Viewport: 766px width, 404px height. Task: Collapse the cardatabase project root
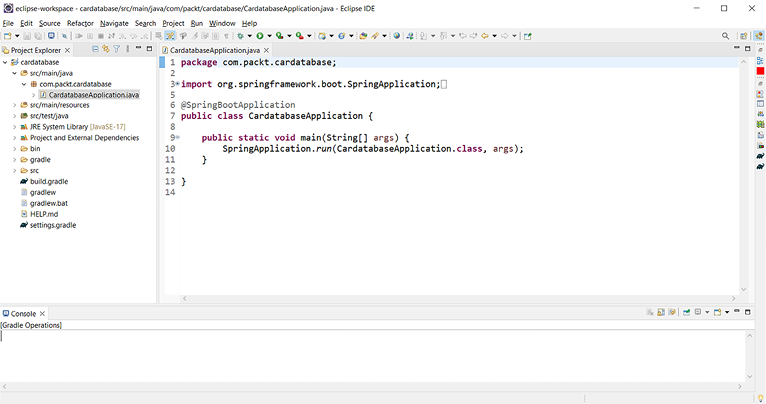click(x=5, y=62)
